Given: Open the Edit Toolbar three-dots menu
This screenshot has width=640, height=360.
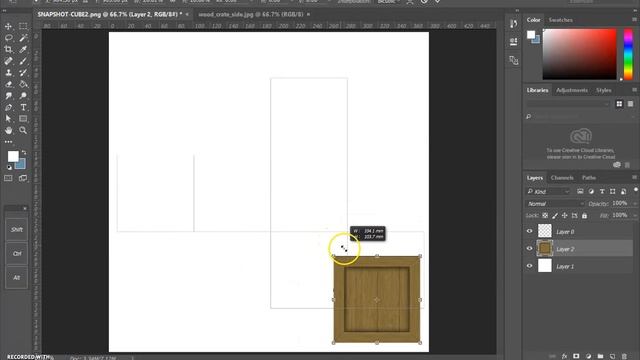Looking at the screenshot, I should pyautogui.click(x=8, y=142).
